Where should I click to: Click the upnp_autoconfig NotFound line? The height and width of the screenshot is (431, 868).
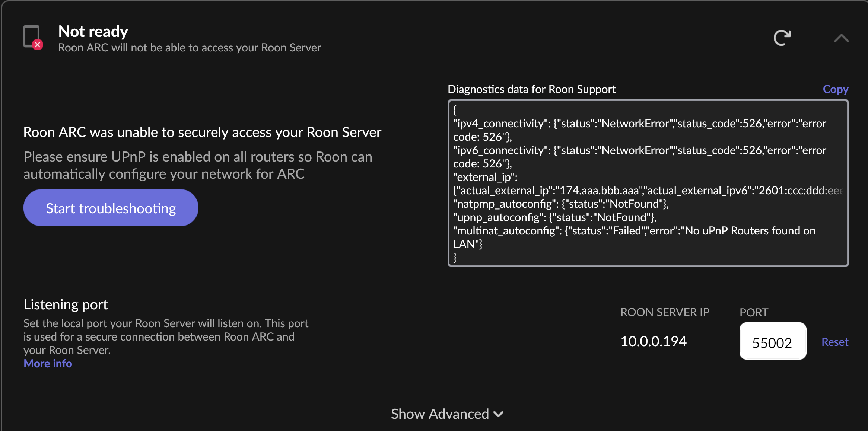click(x=554, y=217)
